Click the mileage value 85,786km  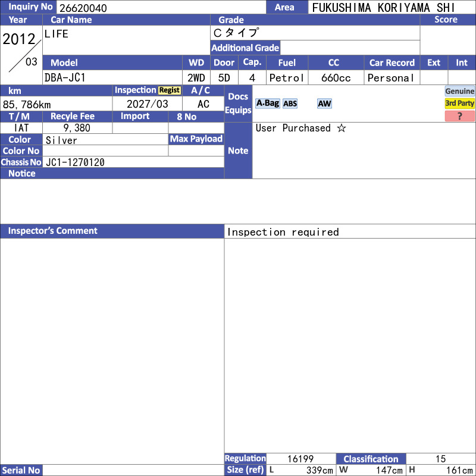point(27,105)
